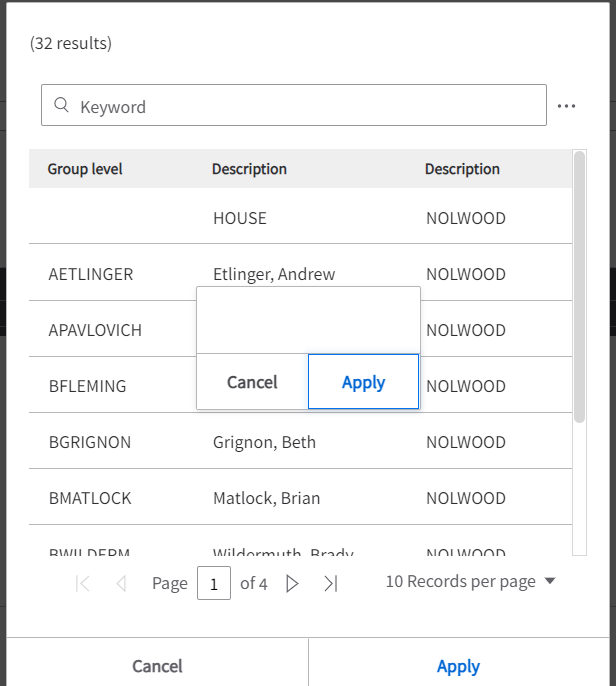Open the three-dot more options menu
Viewport: 616px width, 686px height.
pyautogui.click(x=566, y=106)
